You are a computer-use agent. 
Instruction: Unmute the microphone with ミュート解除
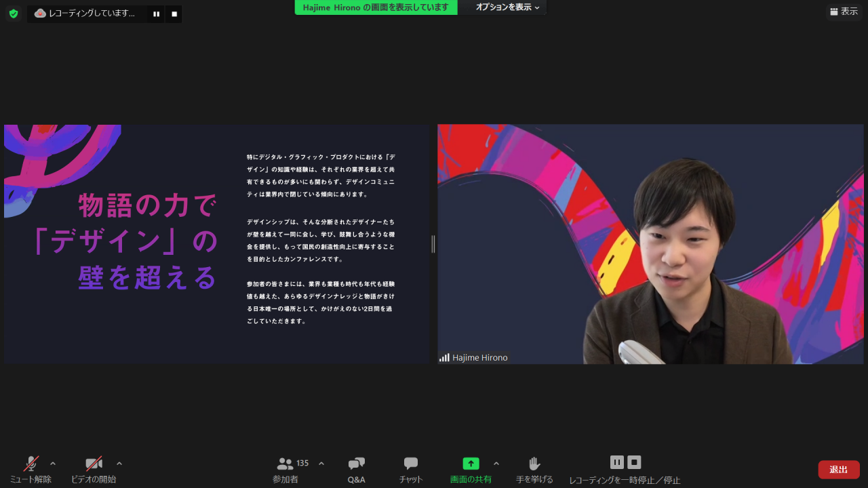point(31,470)
